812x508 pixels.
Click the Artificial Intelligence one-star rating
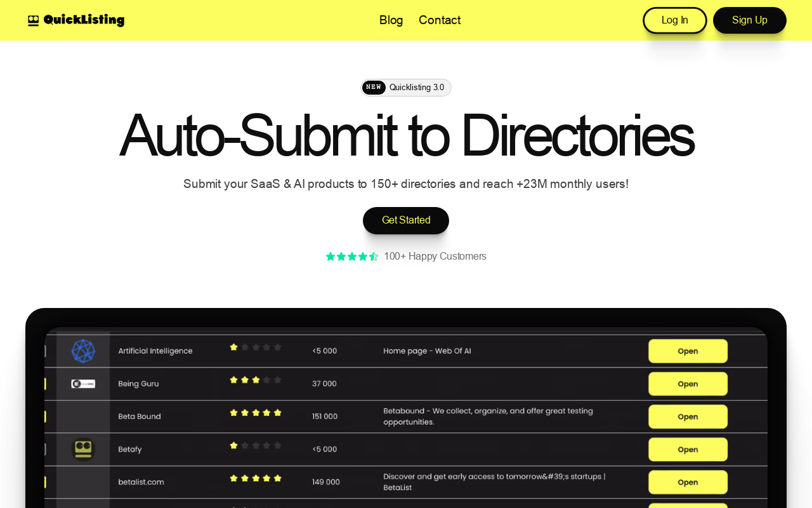point(256,347)
